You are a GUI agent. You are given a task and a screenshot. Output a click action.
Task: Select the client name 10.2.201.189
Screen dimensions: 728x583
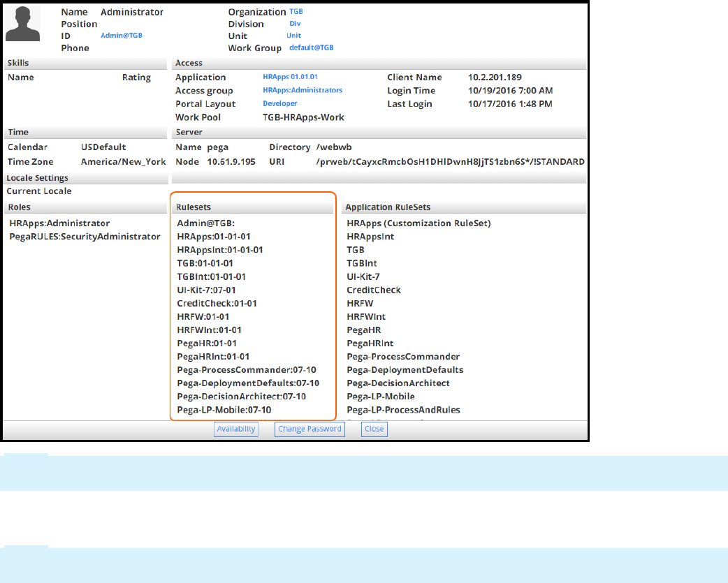pyautogui.click(x=495, y=78)
